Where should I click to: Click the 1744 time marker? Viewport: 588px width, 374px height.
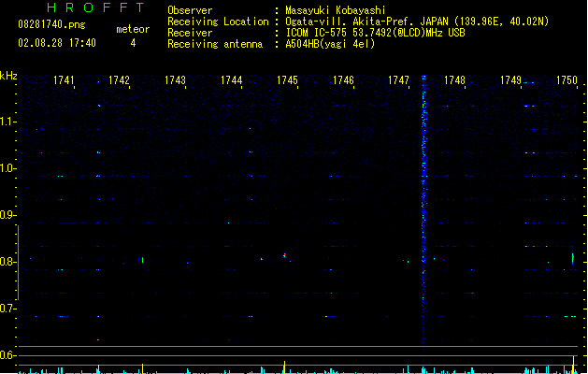click(232, 80)
